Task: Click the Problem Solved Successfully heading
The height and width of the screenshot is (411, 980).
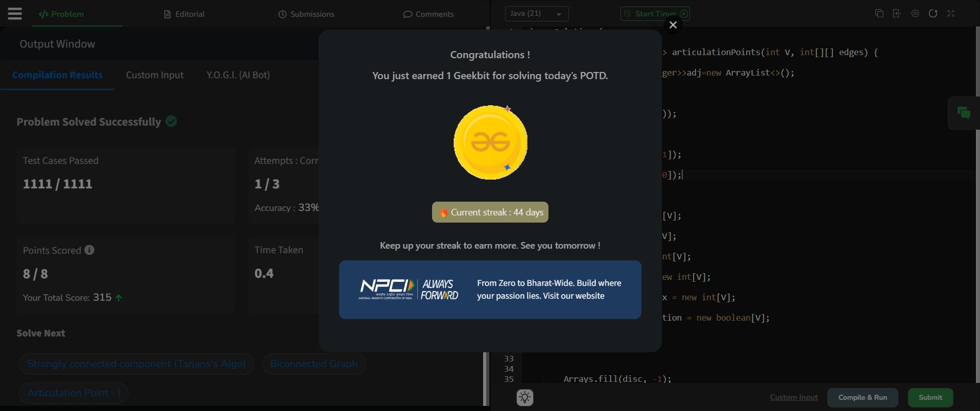Action: [89, 122]
